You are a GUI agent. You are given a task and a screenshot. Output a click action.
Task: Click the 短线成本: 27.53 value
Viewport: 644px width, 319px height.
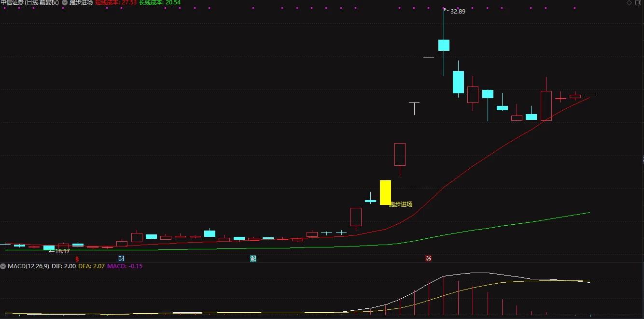tap(116, 2)
